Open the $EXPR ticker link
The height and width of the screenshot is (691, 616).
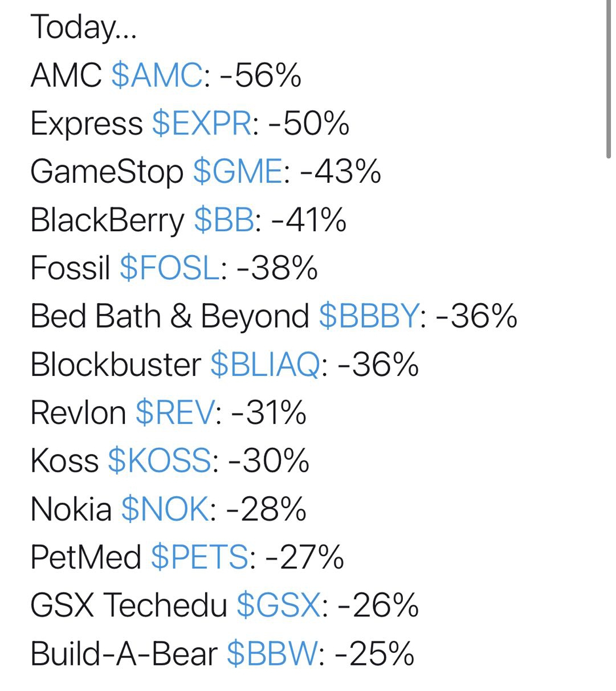(x=201, y=124)
